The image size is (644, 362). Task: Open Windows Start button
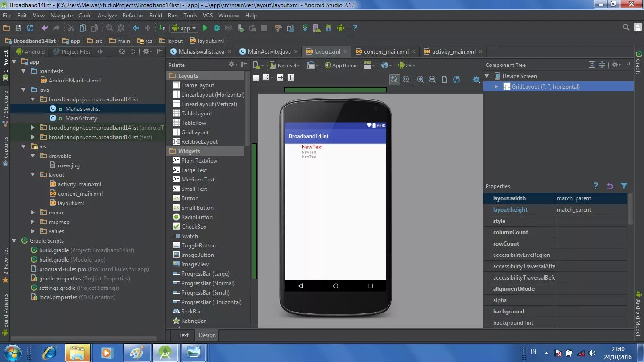pyautogui.click(x=11, y=352)
